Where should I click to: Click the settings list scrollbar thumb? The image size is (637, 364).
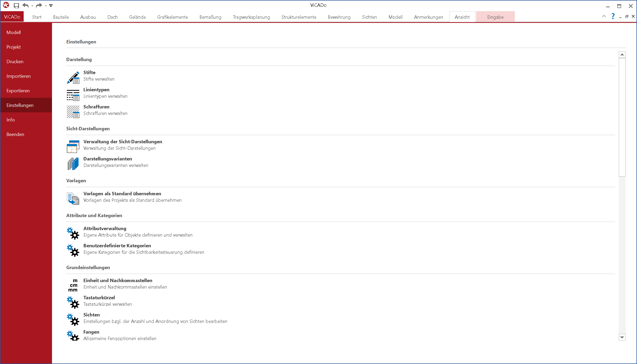point(622,117)
